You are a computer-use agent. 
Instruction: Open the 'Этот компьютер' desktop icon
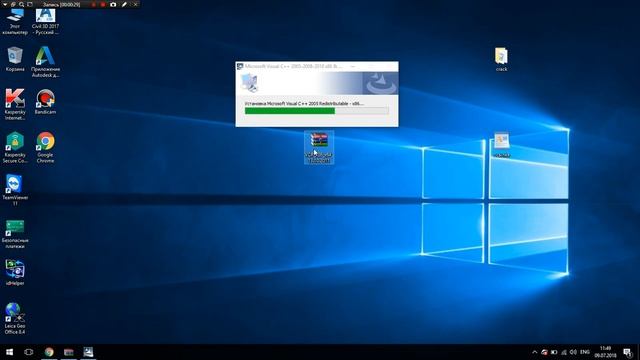(15, 21)
